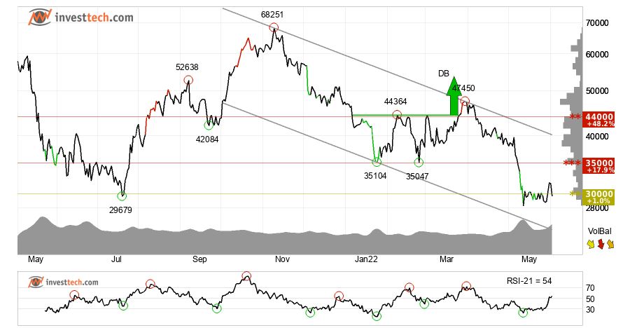This screenshot has width=644, height=328.
Task: Click the right orange VolBal arrow
Action: click(x=610, y=243)
